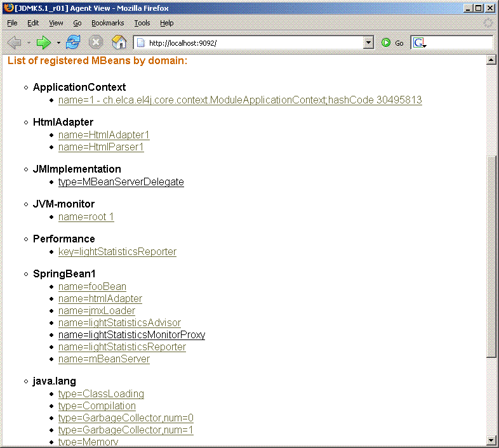Screen dimensions: 499x448
Task: Open type=MBeanServerDelegate link
Action: [121, 181]
